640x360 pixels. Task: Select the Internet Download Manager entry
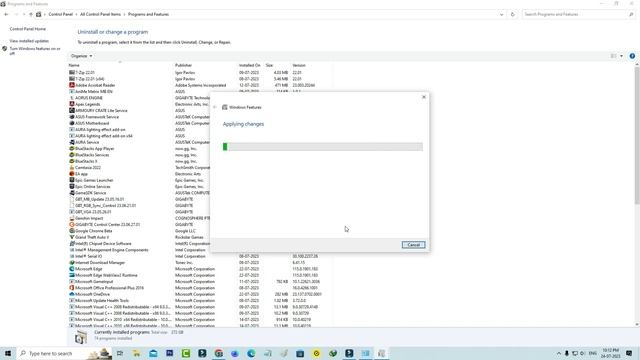pyautogui.click(x=100, y=262)
